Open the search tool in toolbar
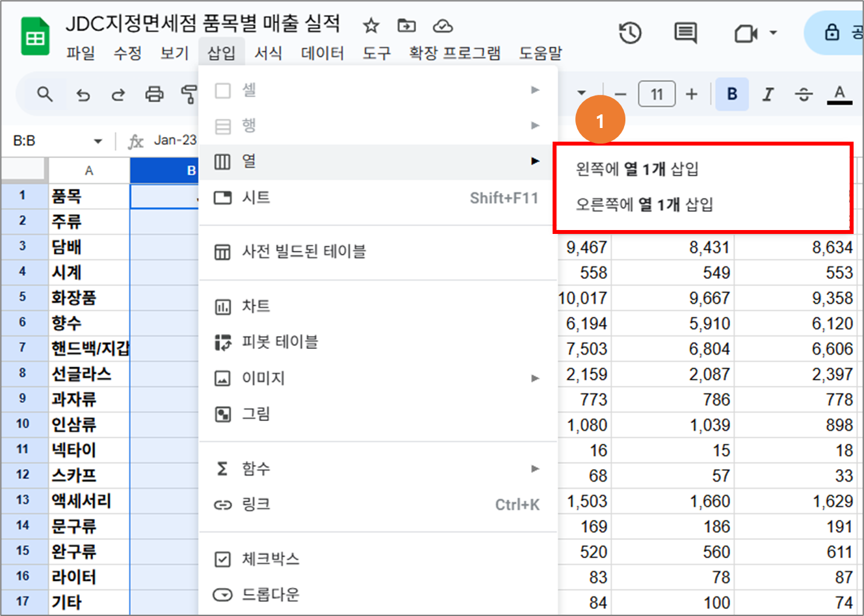This screenshot has width=864, height=616. click(x=44, y=94)
